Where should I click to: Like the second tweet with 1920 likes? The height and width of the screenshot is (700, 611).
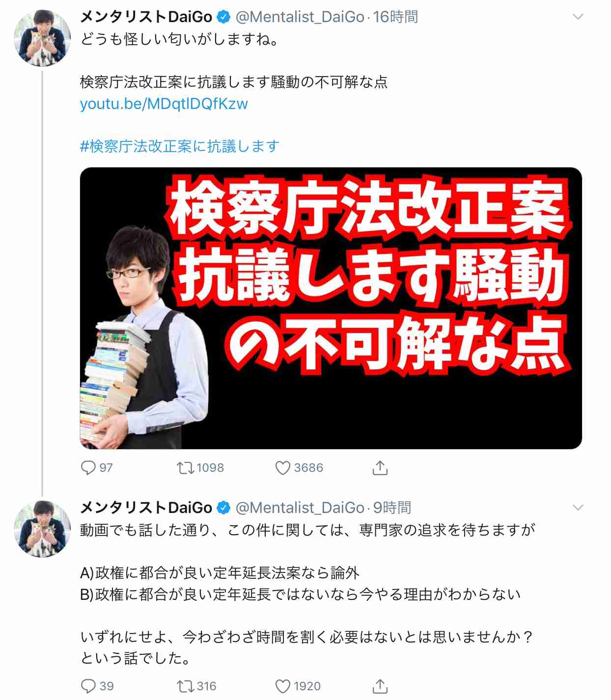coord(298,686)
